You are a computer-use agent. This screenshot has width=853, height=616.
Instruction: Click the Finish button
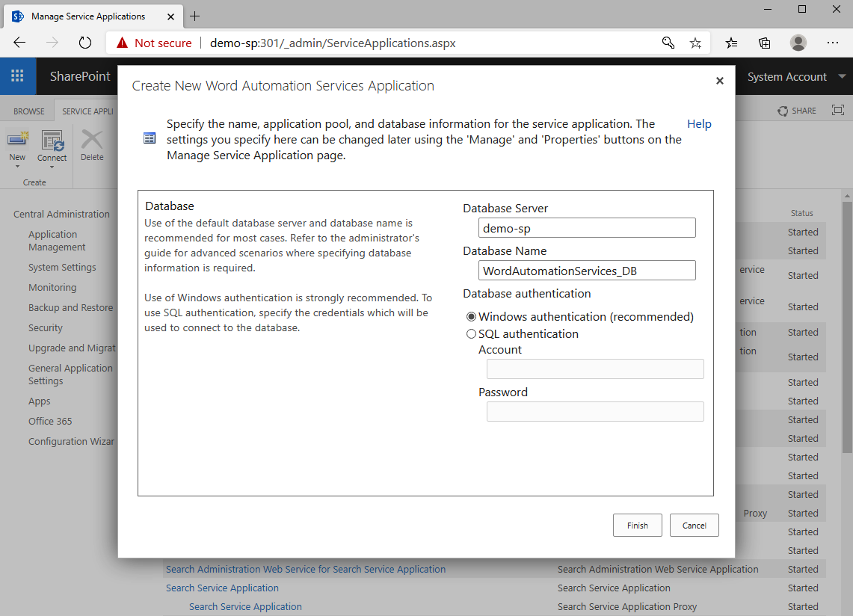pyautogui.click(x=638, y=526)
